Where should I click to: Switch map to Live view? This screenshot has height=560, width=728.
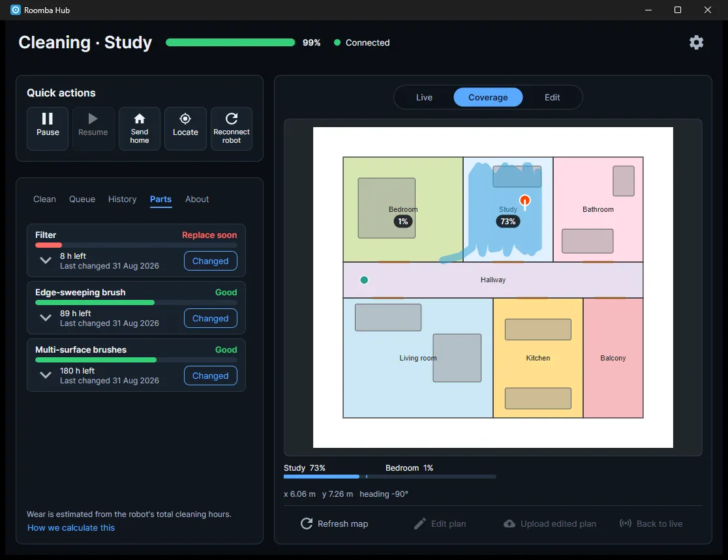(x=424, y=97)
